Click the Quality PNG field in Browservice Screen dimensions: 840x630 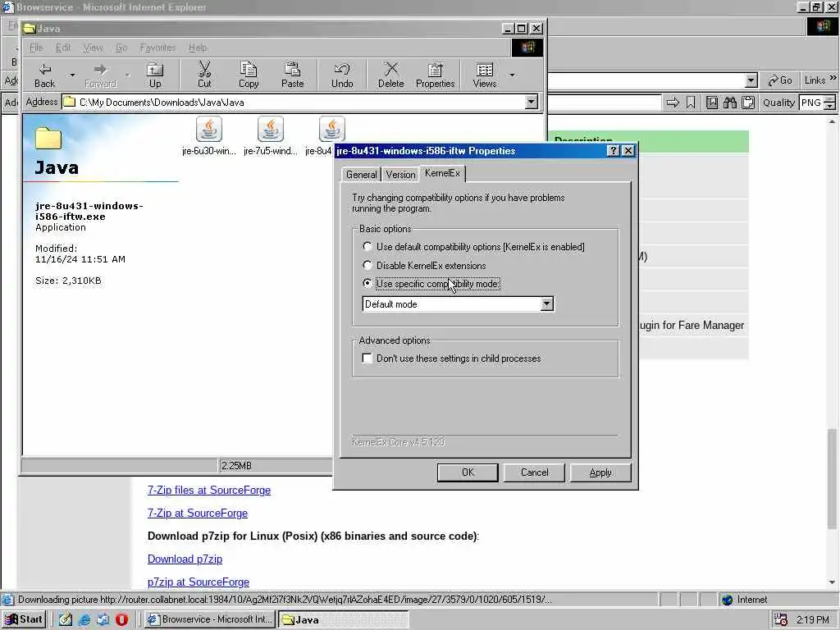coord(811,103)
